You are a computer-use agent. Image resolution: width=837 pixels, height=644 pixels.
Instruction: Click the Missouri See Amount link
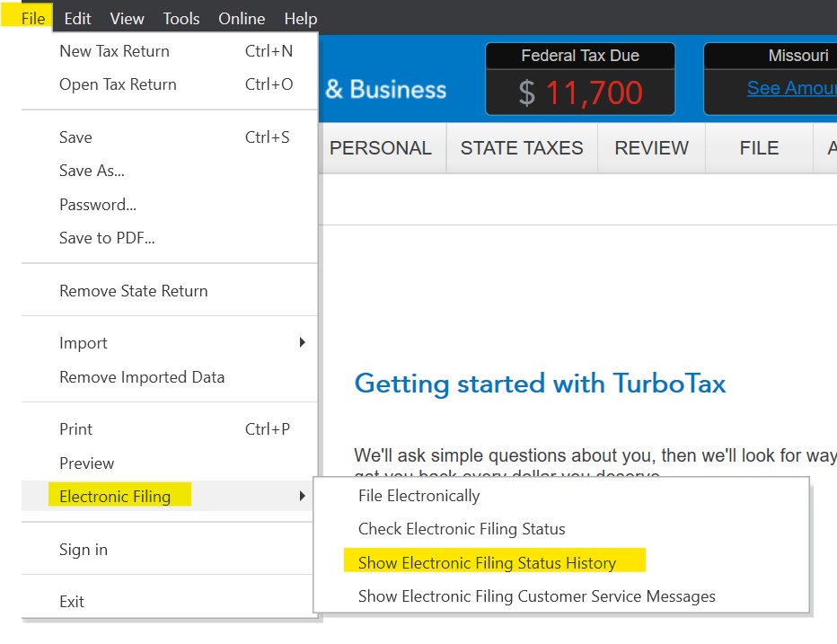pyautogui.click(x=790, y=88)
